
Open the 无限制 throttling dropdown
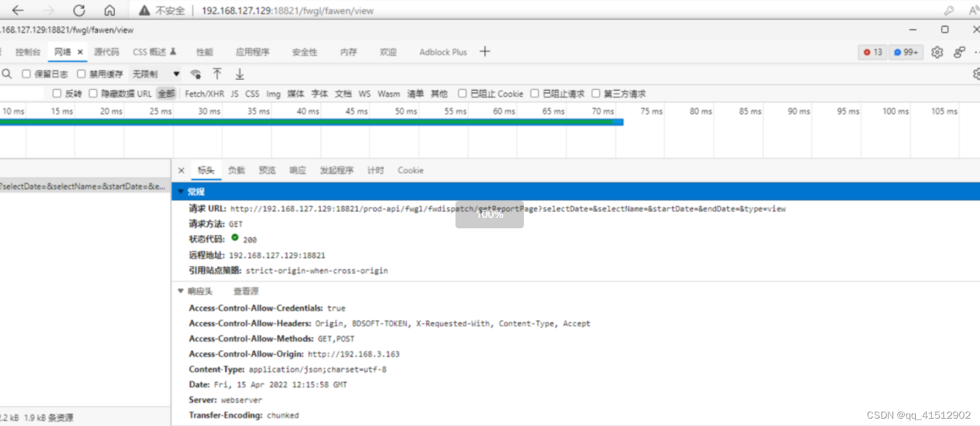(x=156, y=74)
